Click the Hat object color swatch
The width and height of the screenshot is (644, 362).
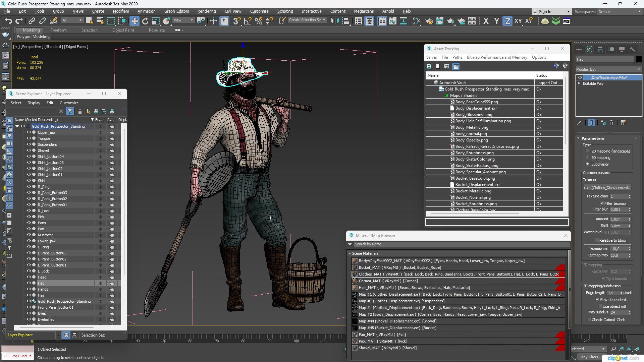[639, 59]
